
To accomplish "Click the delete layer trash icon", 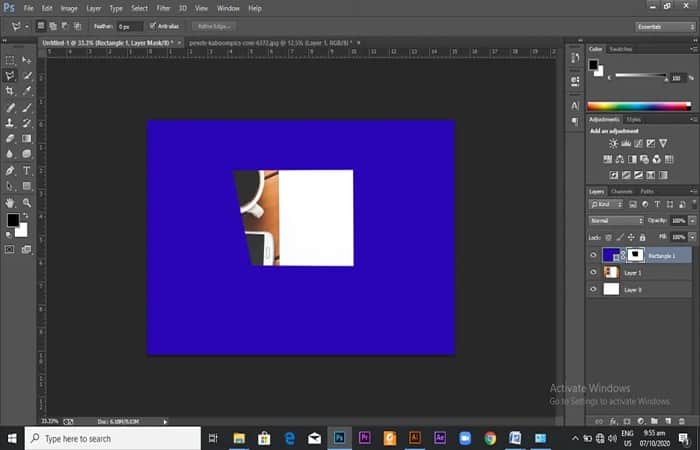I will (x=681, y=421).
